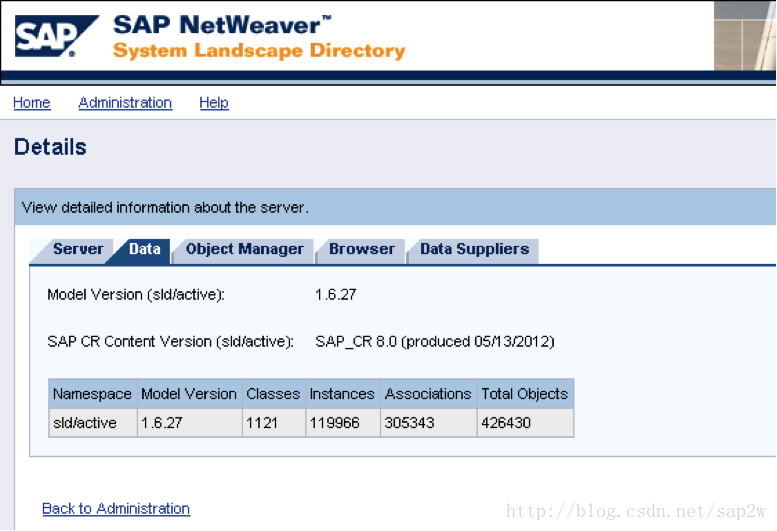777x531 pixels.
Task: Click the Model Version (sld/active) label
Action: tap(136, 295)
